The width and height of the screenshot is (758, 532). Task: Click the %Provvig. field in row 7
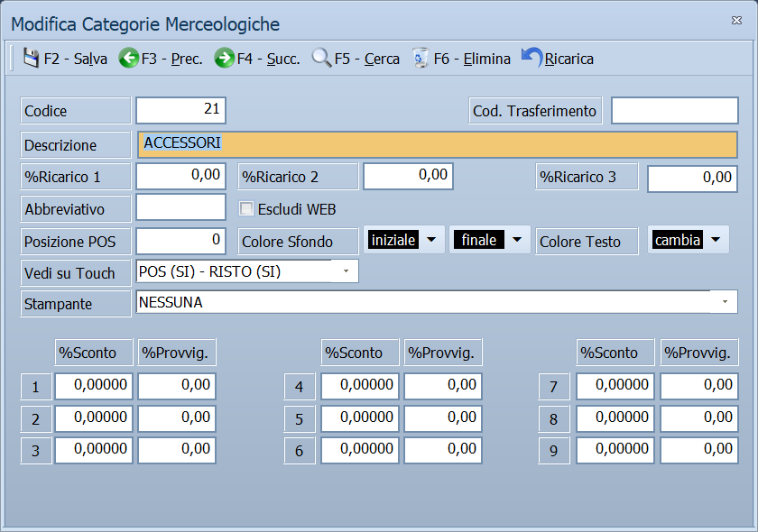pos(699,386)
